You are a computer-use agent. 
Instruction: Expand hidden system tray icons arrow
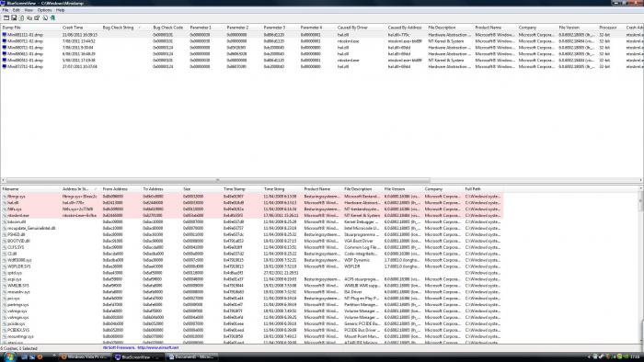pyautogui.click(x=589, y=357)
